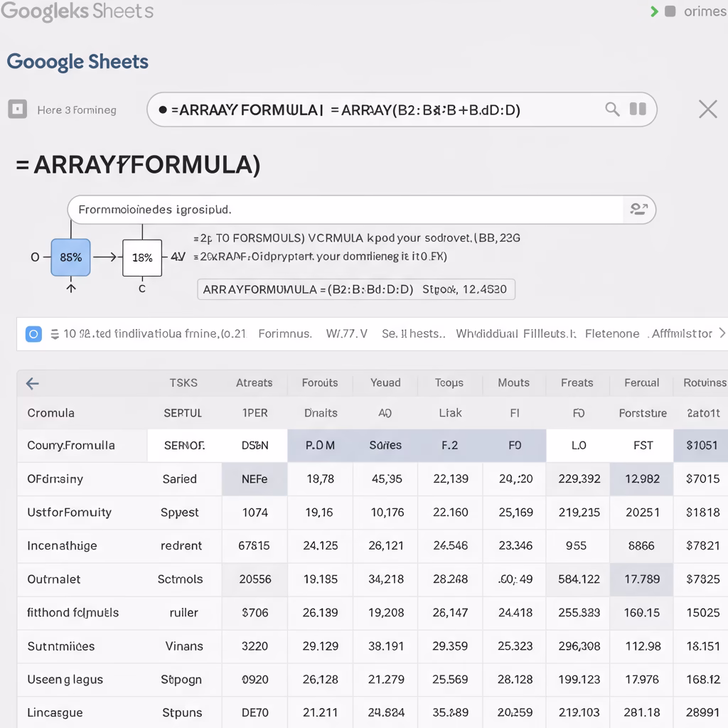Click the 584.122 cell
Viewport: 728px width, 728px height.
[x=579, y=579]
